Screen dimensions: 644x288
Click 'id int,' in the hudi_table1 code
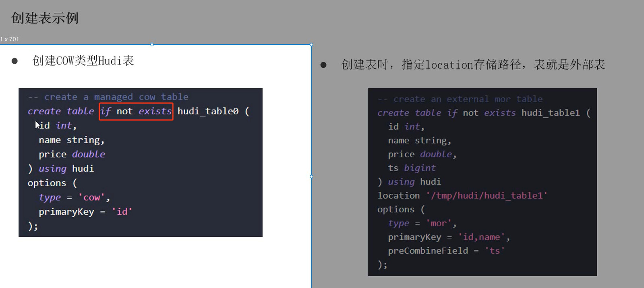406,127
